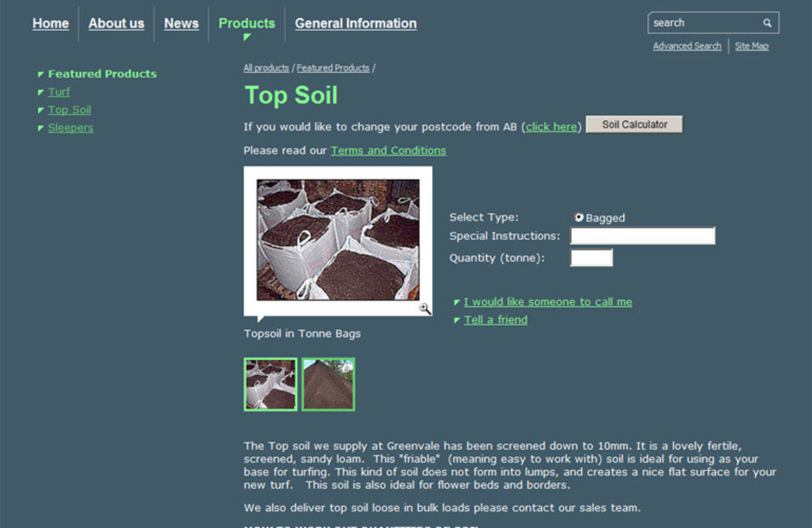Click 'I would like someone to call me'
Screen dimensions: 812x528
[548, 302]
